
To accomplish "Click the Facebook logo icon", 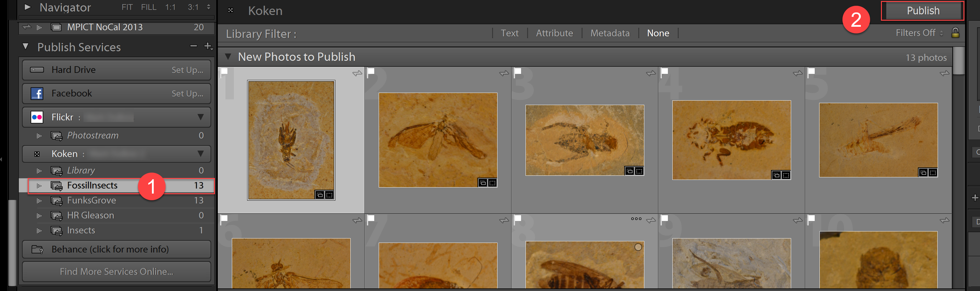I will (37, 94).
